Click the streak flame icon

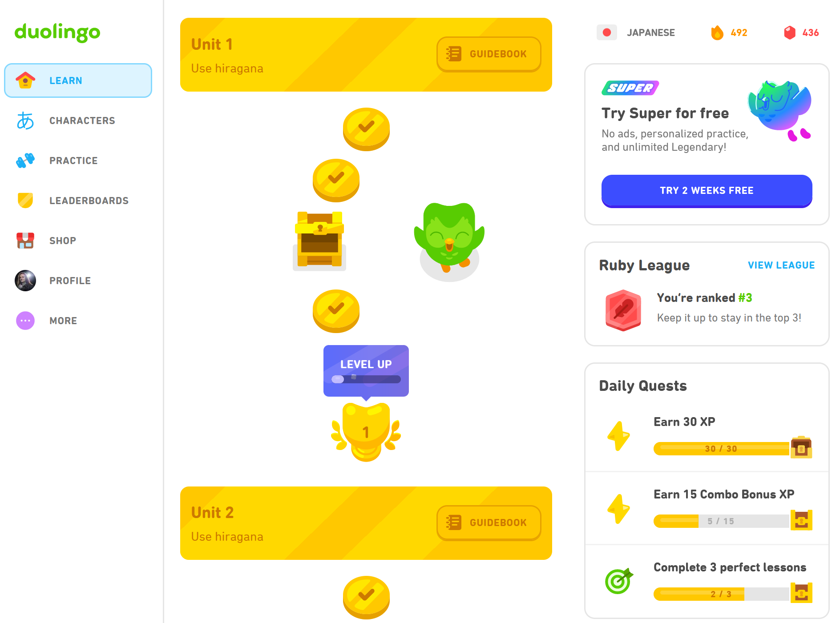[717, 32]
